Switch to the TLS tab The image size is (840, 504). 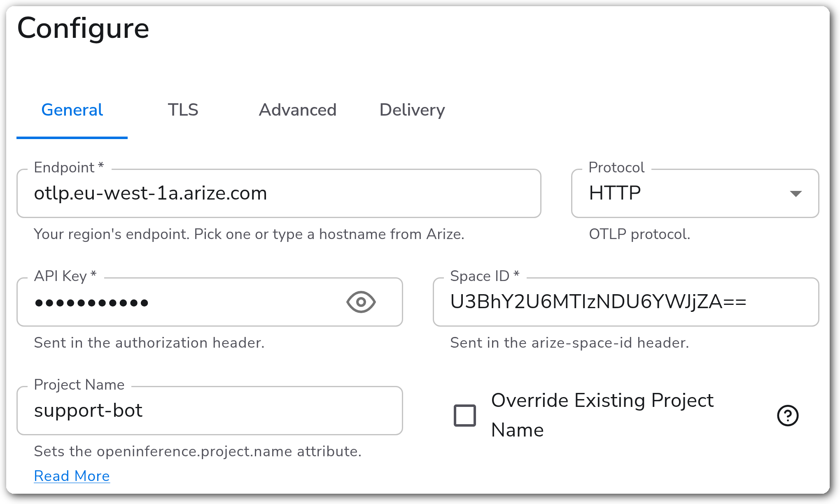pos(183,110)
